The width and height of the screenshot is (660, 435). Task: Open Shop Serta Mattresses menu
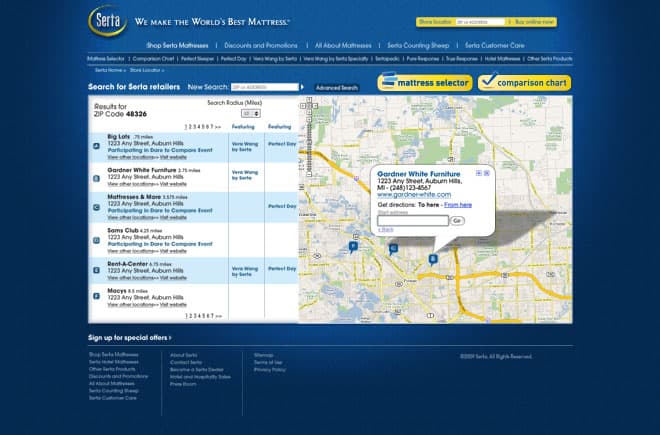point(177,45)
